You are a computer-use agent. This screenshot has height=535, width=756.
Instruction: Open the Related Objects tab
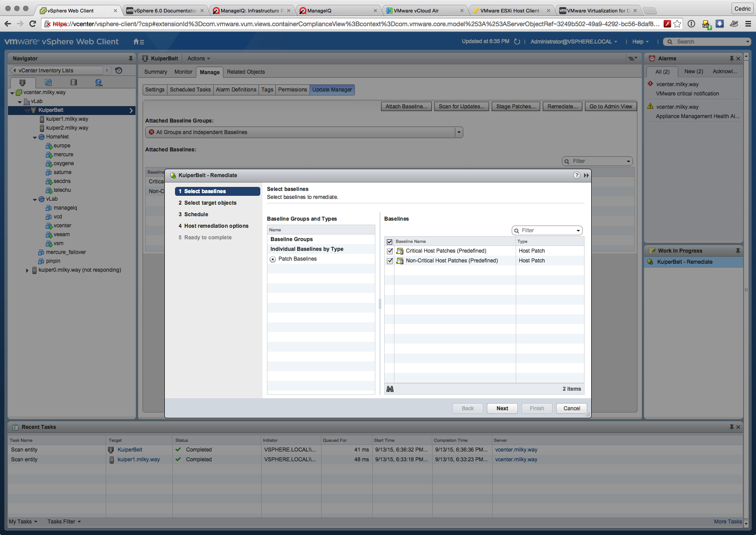click(x=246, y=72)
